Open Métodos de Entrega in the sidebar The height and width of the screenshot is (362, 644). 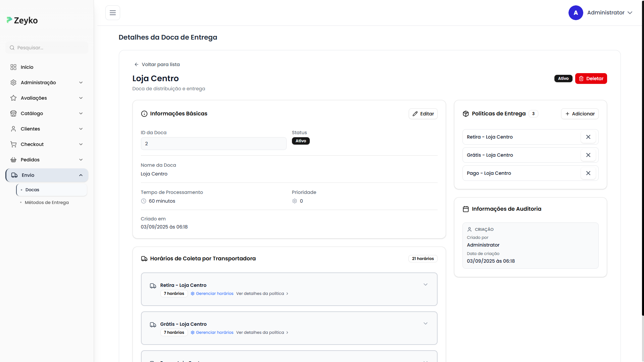point(47,203)
